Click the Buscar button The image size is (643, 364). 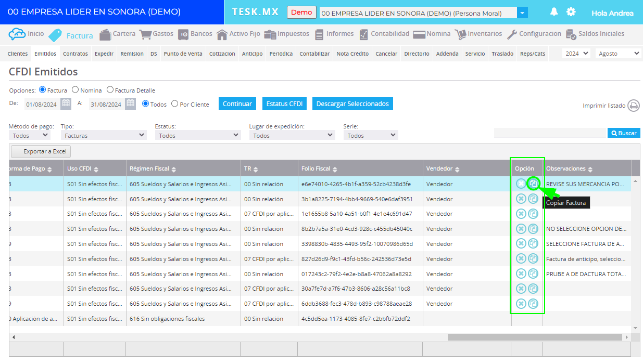click(x=624, y=133)
